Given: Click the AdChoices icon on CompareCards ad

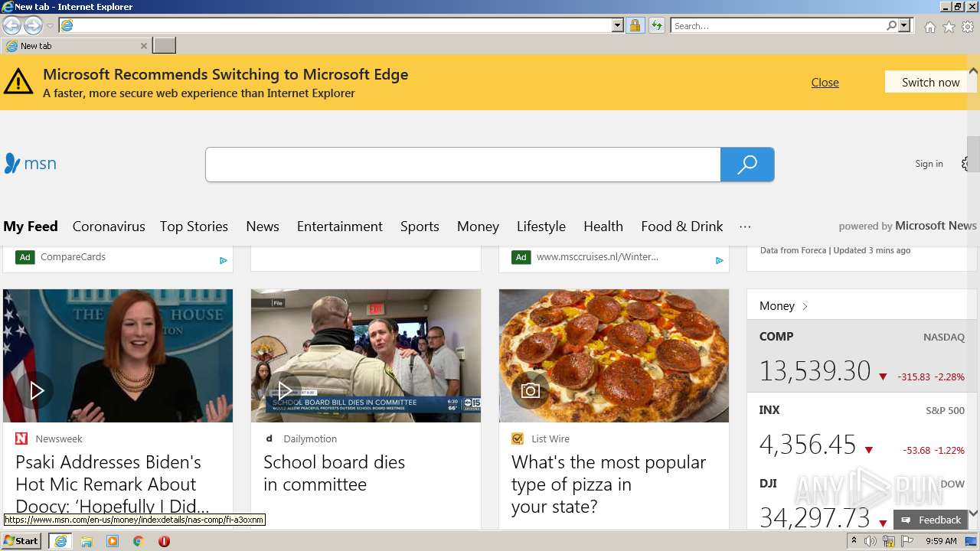Looking at the screenshot, I should click(223, 260).
